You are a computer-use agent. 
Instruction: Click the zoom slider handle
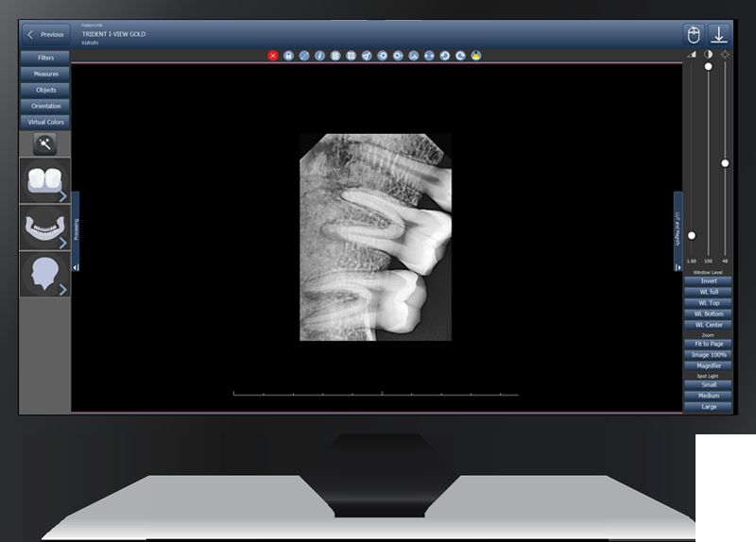pos(692,235)
